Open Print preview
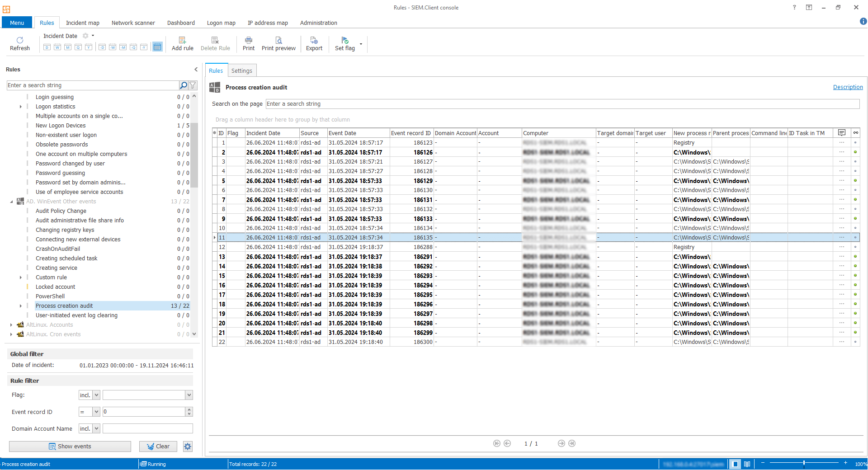868x470 pixels. (278, 43)
